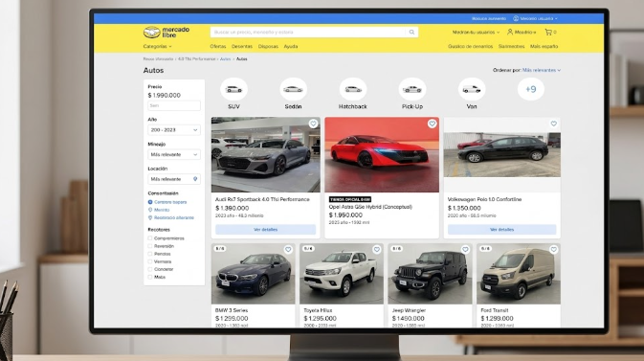Viewport: 644px width, 361px height.
Task: Open the Año range dropdown
Action: click(x=174, y=130)
